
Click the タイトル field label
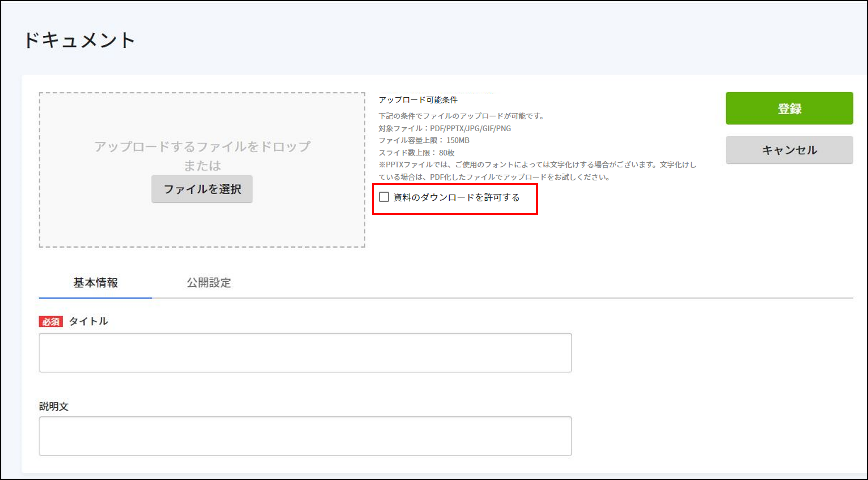(x=89, y=321)
